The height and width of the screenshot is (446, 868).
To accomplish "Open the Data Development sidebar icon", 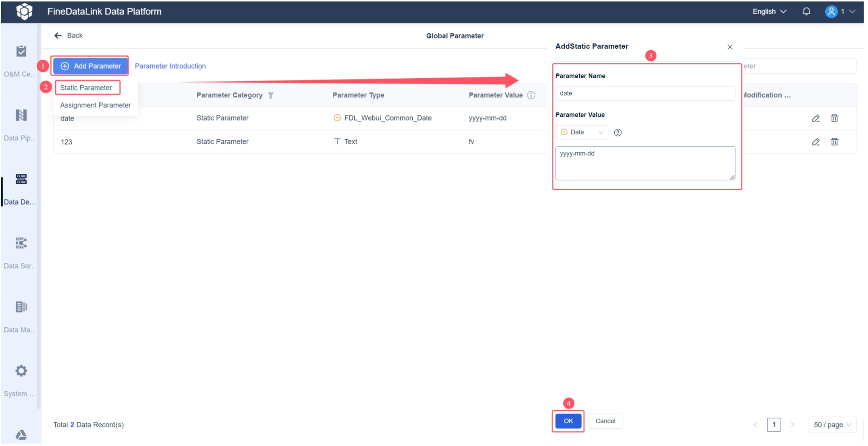I will (x=21, y=179).
